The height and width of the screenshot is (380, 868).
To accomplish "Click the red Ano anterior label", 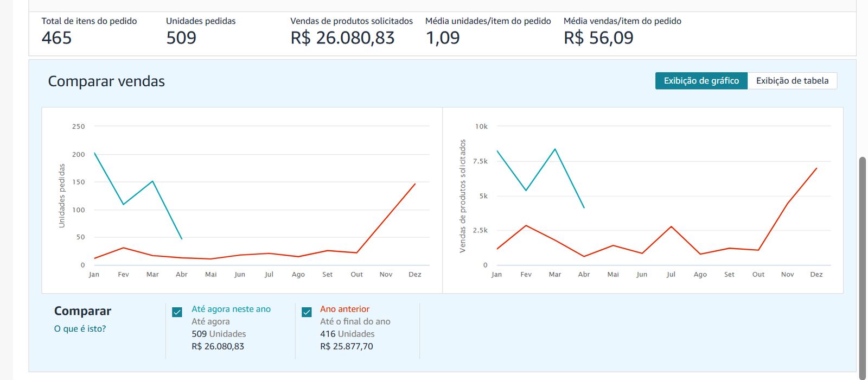I will click(x=344, y=309).
